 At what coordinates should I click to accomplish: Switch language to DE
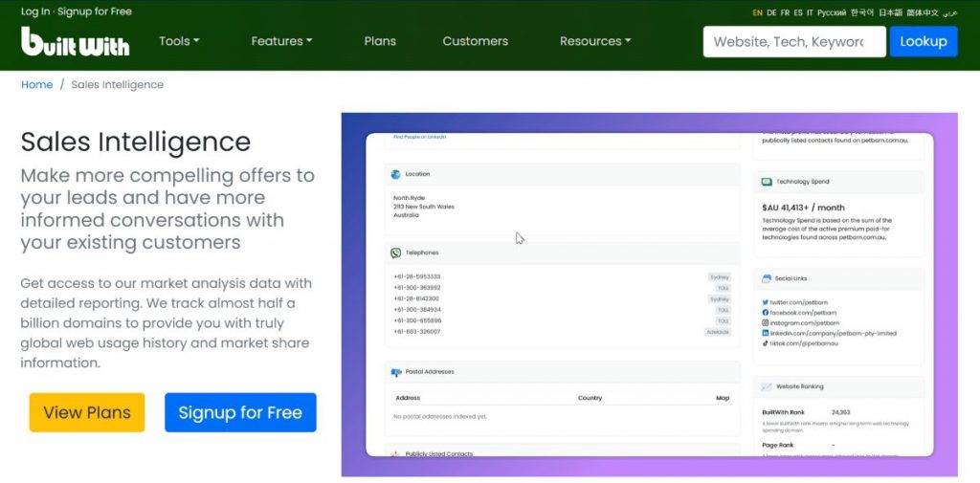tap(771, 12)
